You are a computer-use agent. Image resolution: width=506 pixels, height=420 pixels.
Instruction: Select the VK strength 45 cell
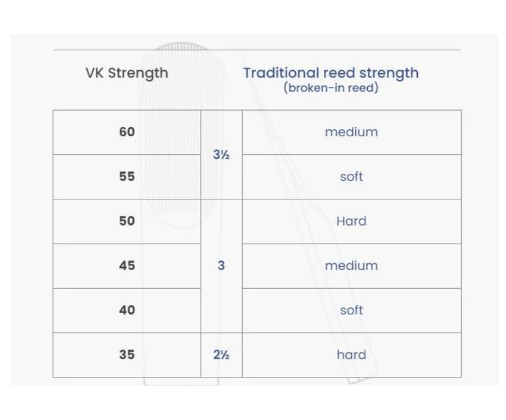(127, 266)
